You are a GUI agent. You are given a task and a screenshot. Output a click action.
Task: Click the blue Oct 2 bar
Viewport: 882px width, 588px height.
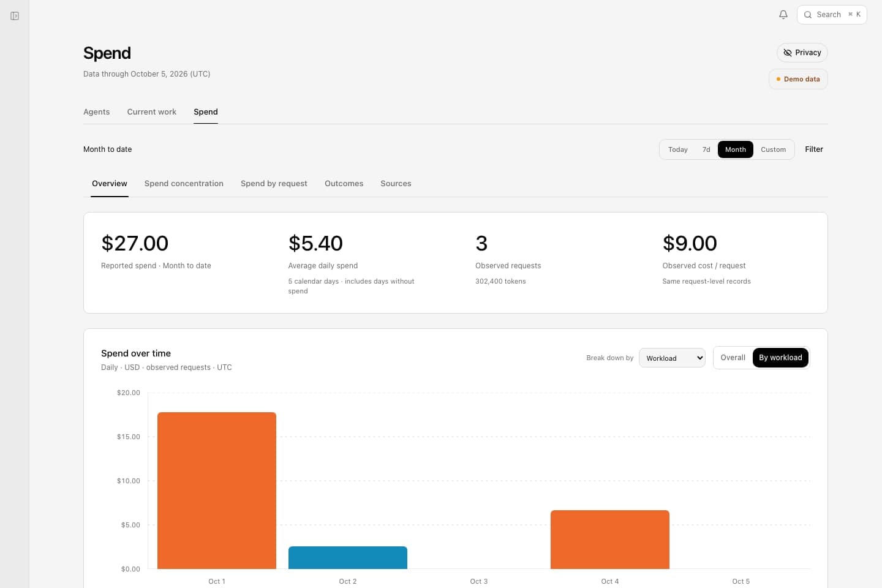click(348, 557)
